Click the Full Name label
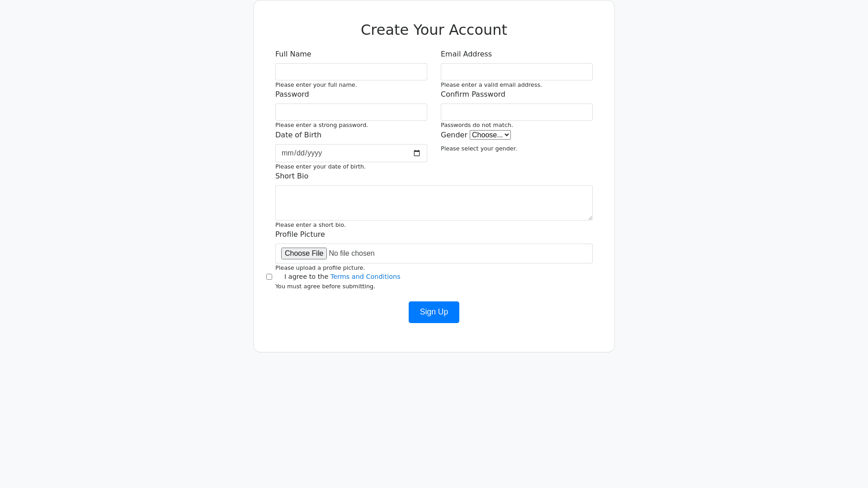Viewport: 868px width, 488px height. pos(293,54)
